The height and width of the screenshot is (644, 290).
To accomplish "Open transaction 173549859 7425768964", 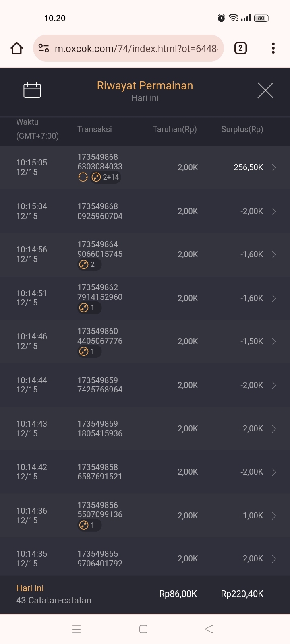I will pyautogui.click(x=100, y=385).
